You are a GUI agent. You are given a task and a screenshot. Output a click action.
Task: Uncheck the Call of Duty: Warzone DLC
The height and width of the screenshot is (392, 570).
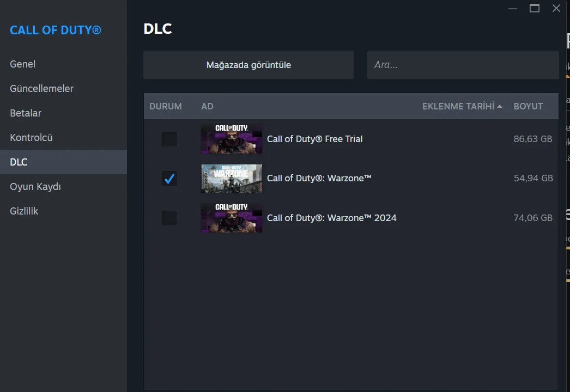pos(170,179)
